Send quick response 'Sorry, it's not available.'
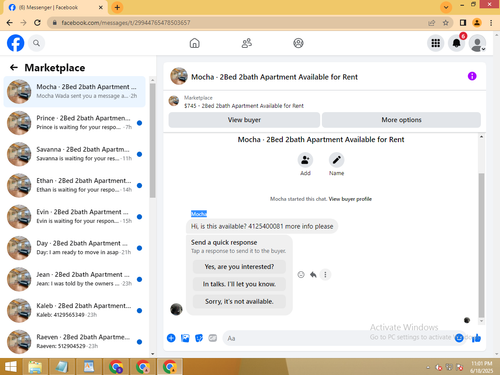Viewport: 500px width, 375px height. coord(239,301)
